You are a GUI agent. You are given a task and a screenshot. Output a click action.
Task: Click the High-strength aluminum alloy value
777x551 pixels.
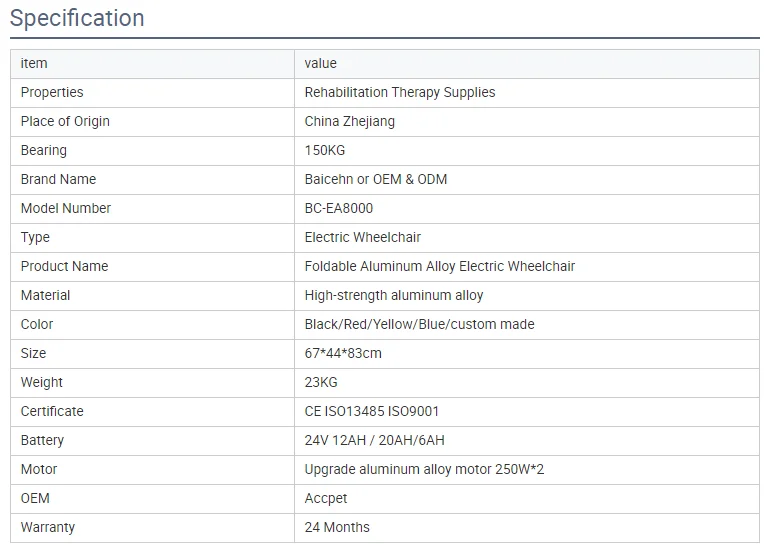(393, 295)
